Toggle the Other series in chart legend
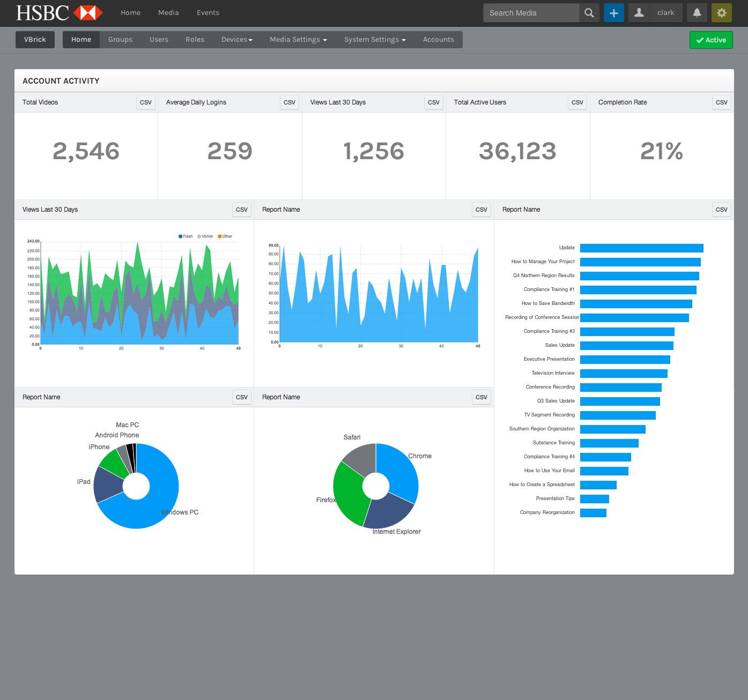Image resolution: width=748 pixels, height=700 pixels. 225,236
